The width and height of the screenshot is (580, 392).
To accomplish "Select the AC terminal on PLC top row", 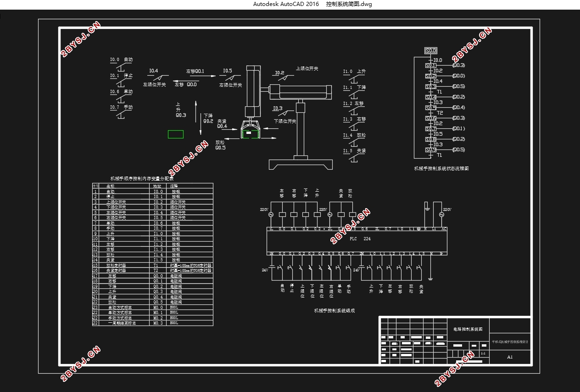I will point(443,229).
